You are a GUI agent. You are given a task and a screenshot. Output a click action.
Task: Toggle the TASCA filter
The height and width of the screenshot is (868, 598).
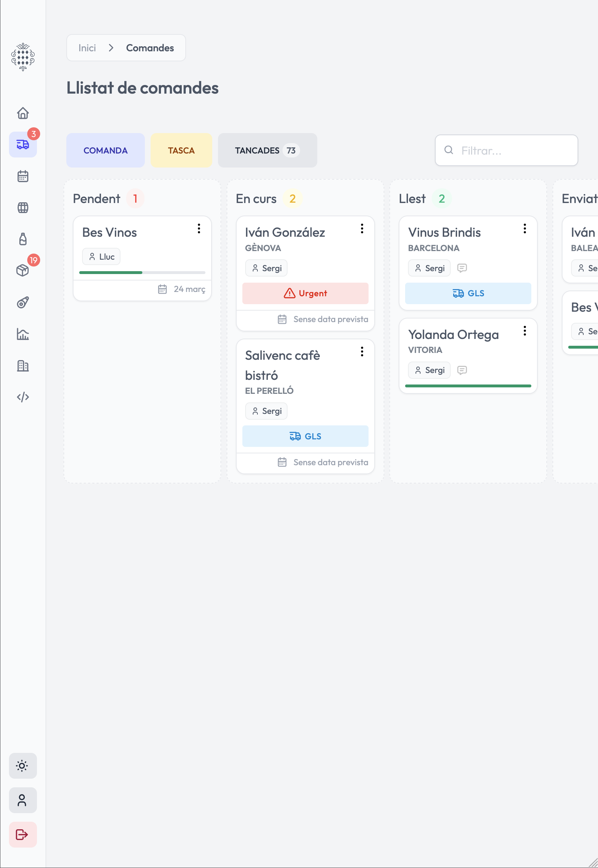coord(181,150)
